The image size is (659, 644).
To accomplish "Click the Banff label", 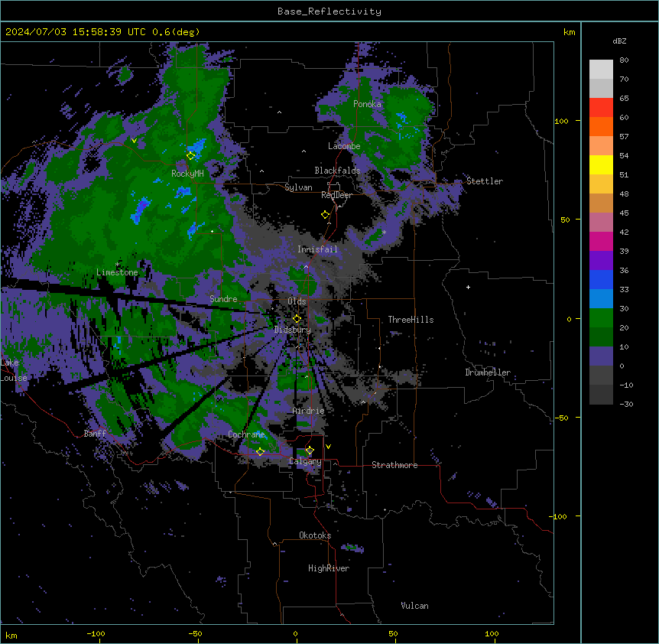I will (x=95, y=434).
